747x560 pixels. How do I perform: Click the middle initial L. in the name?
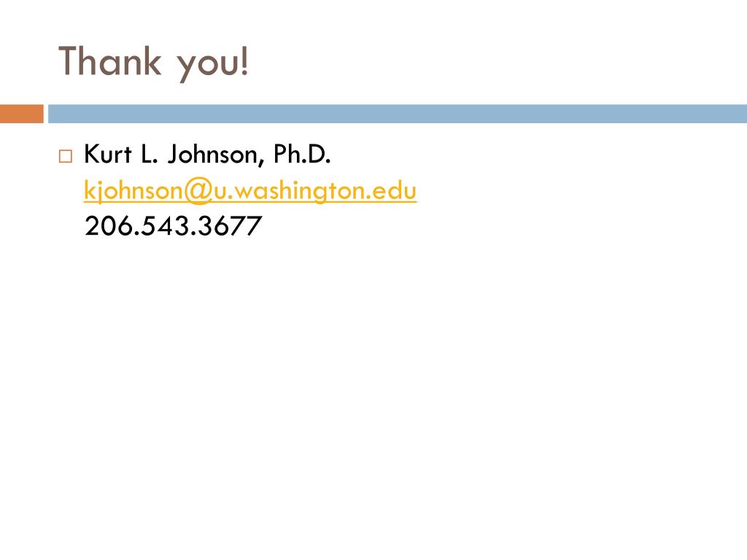pyautogui.click(x=149, y=154)
